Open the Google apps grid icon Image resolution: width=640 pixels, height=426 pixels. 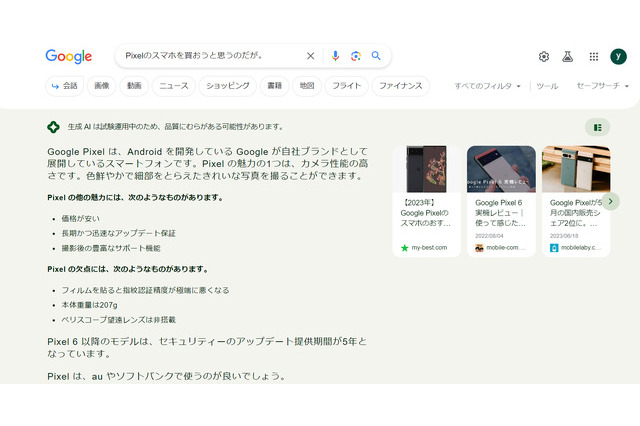(x=594, y=56)
